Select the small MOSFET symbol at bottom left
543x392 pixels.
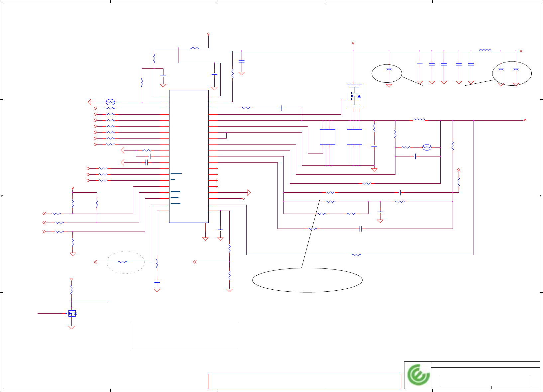(72, 313)
